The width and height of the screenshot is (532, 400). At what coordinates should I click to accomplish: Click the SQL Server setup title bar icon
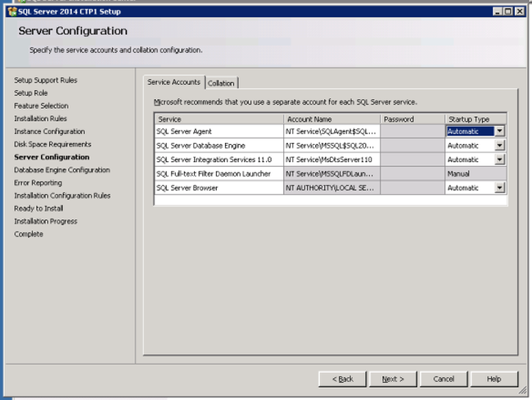click(x=12, y=11)
